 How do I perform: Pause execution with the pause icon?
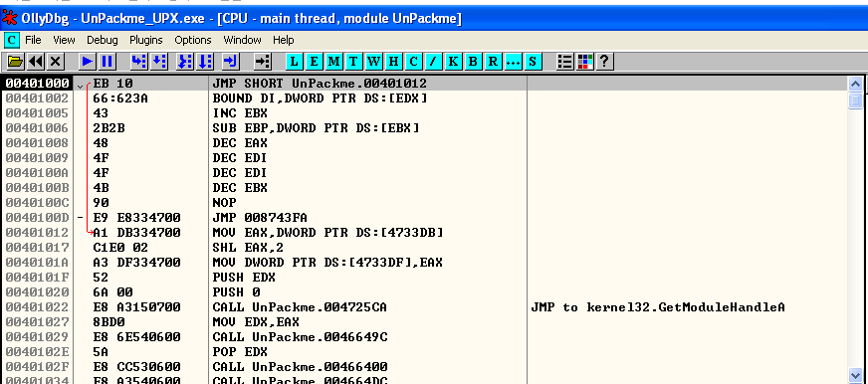107,62
